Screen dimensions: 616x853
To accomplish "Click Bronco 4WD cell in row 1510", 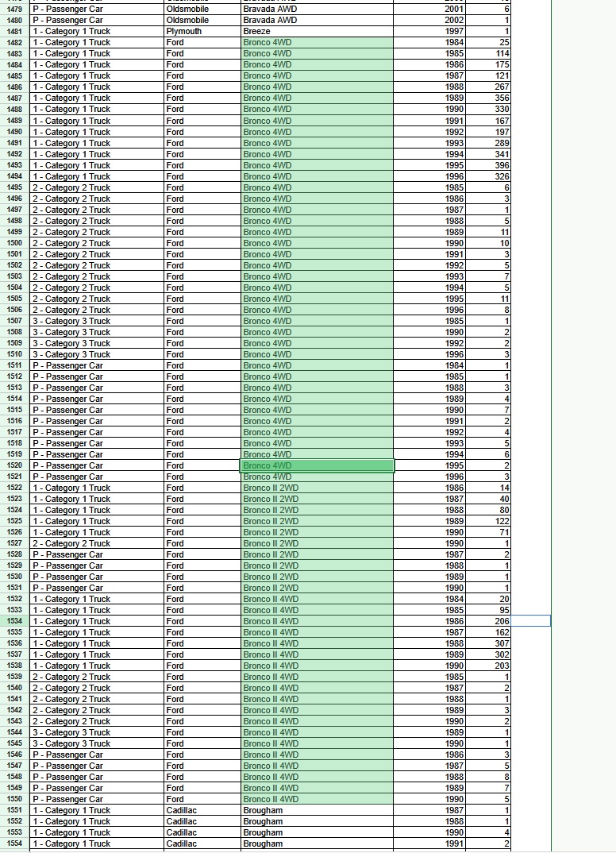I will 317,354.
